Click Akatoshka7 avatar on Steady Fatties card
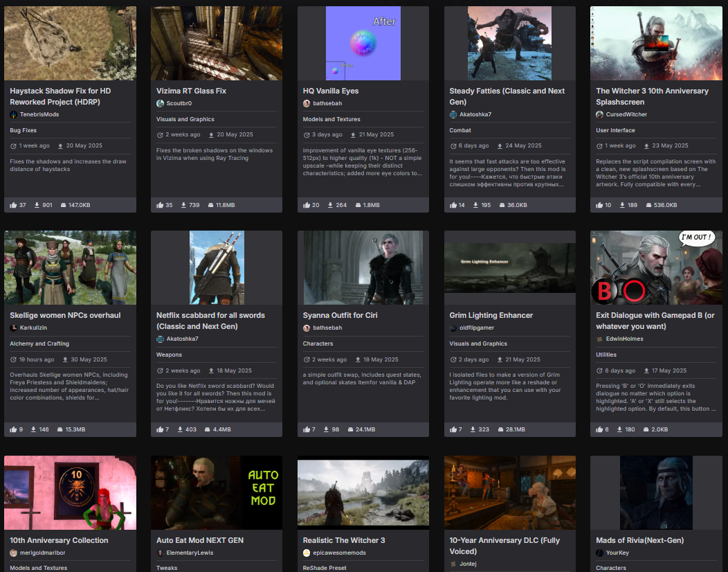 point(453,114)
